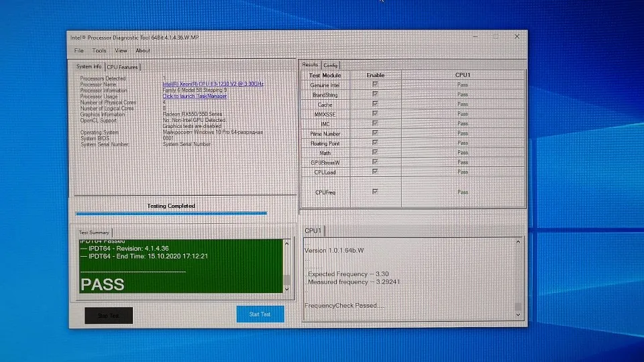Click the Pass result for Genuine Intel
This screenshot has width=644, height=362.
tap(463, 84)
